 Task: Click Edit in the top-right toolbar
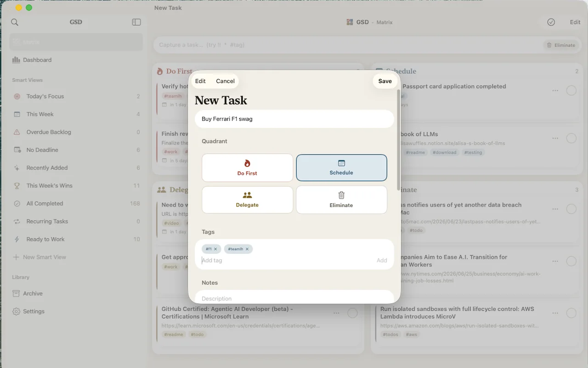pyautogui.click(x=575, y=22)
